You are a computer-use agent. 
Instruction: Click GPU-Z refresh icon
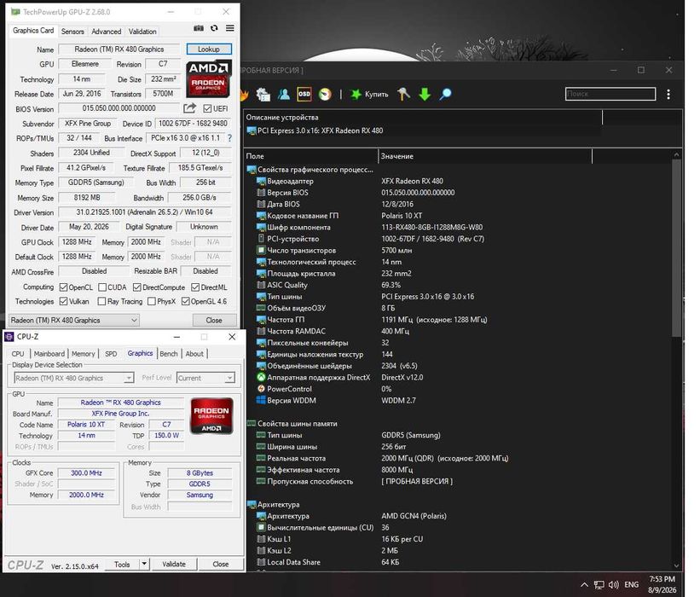(214, 28)
